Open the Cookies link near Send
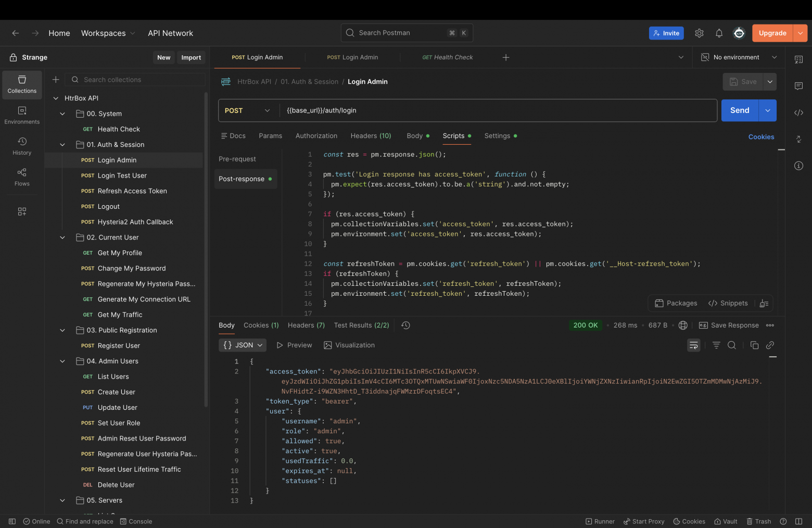 [x=761, y=137]
